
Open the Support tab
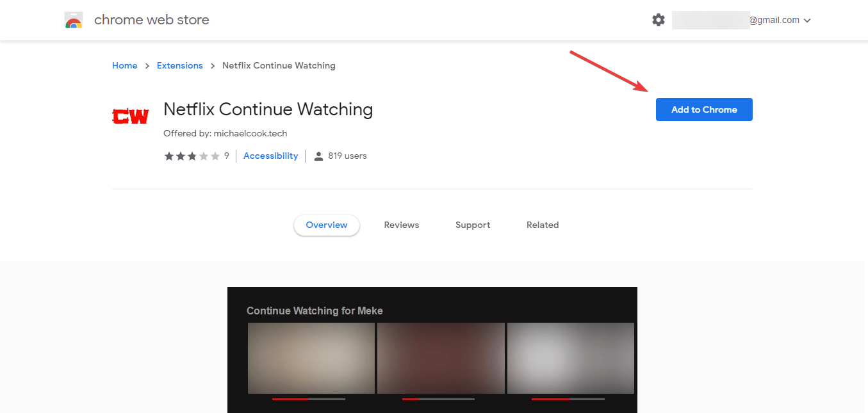473,225
